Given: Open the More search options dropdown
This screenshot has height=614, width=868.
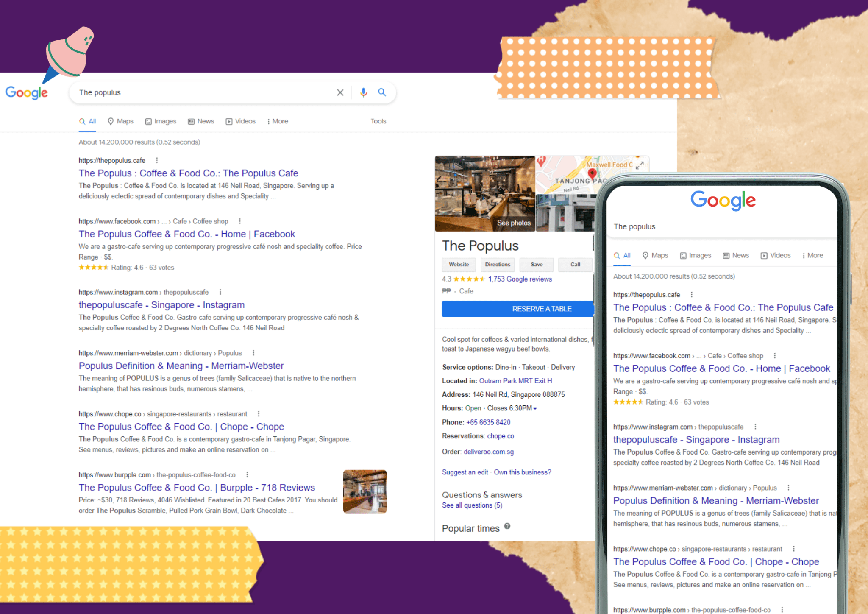Looking at the screenshot, I should coord(278,121).
